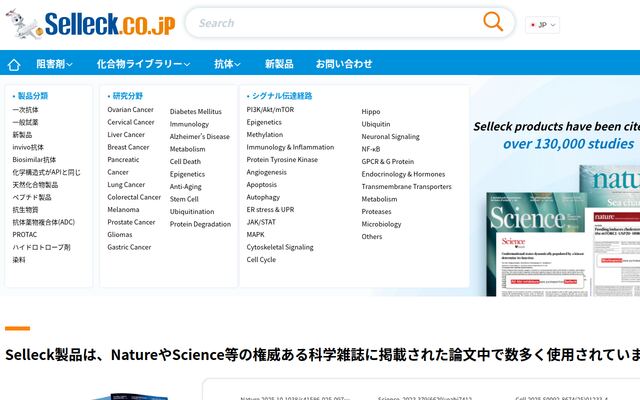Open the お問い合わせ menu item
The width and height of the screenshot is (640, 400).
pos(344,64)
